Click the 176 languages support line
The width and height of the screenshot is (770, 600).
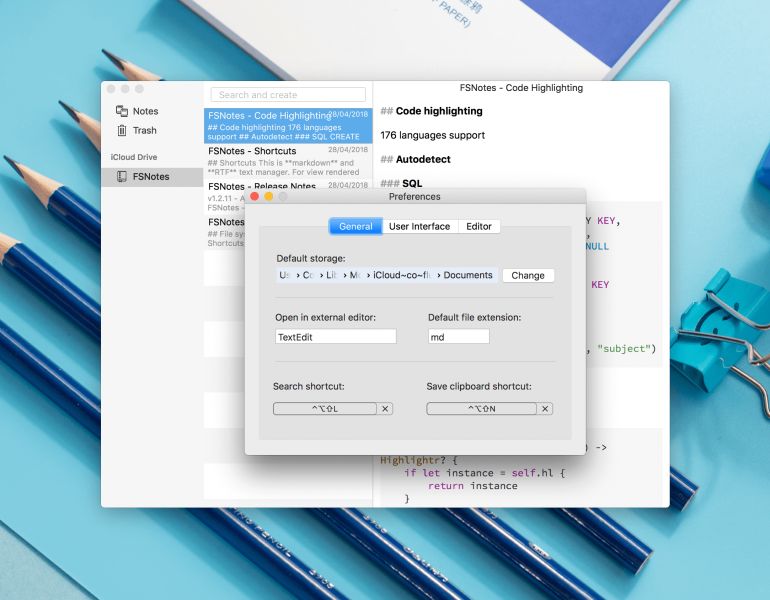433,135
